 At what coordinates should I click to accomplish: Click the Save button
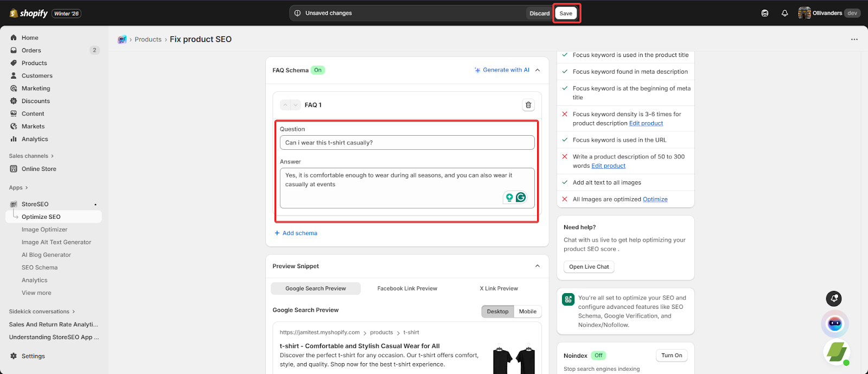(x=566, y=14)
